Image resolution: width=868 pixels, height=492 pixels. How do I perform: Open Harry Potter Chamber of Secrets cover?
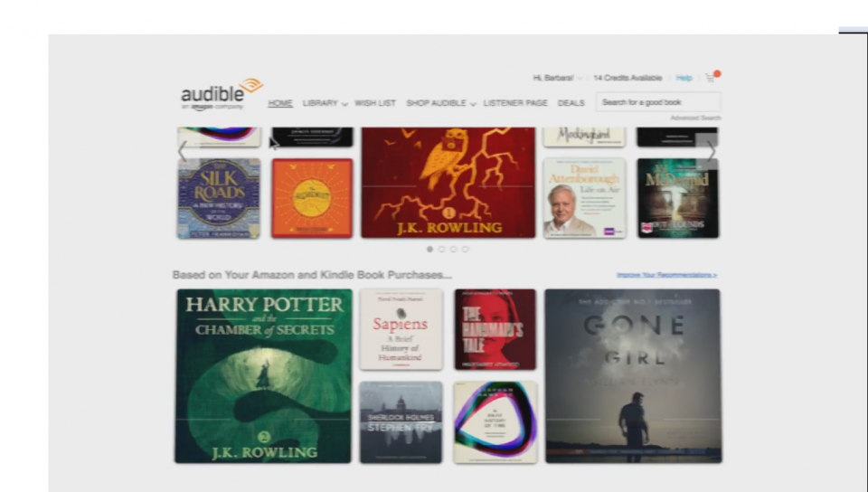pos(263,375)
